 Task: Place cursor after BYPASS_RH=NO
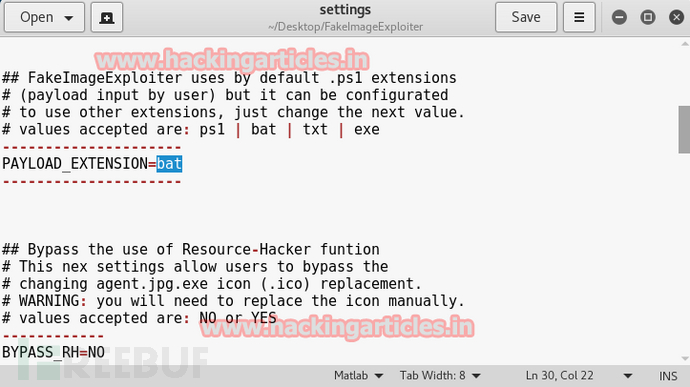105,352
